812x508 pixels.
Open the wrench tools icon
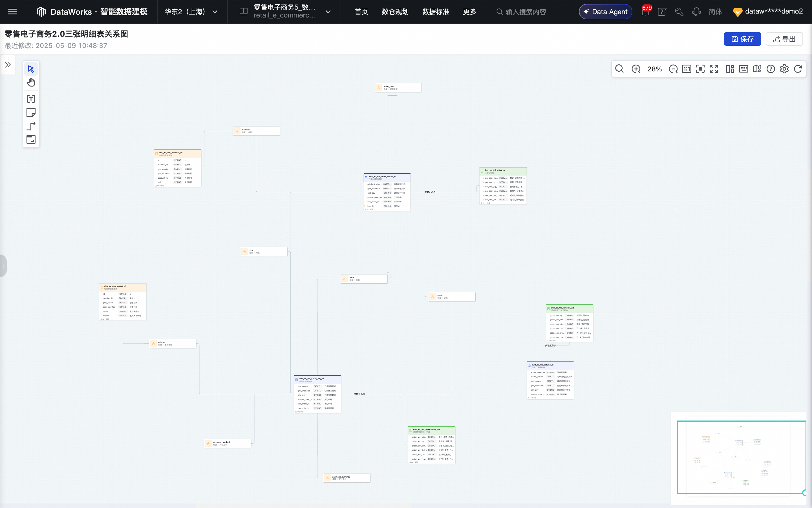pyautogui.click(x=679, y=12)
